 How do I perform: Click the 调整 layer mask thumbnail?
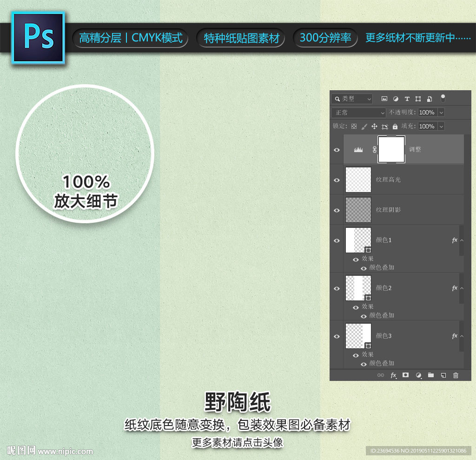tap(391, 149)
